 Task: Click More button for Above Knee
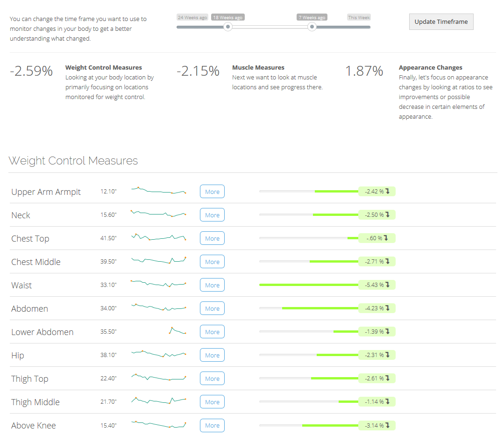tap(212, 425)
